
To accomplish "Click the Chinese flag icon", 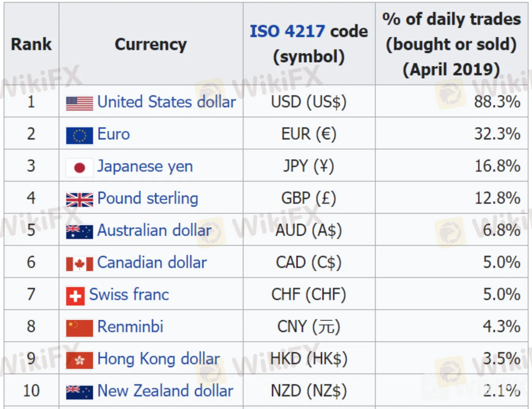I will click(x=79, y=328).
